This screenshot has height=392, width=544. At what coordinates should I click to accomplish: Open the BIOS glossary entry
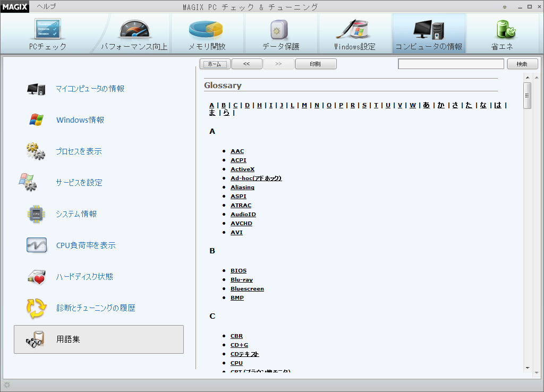[x=239, y=270]
